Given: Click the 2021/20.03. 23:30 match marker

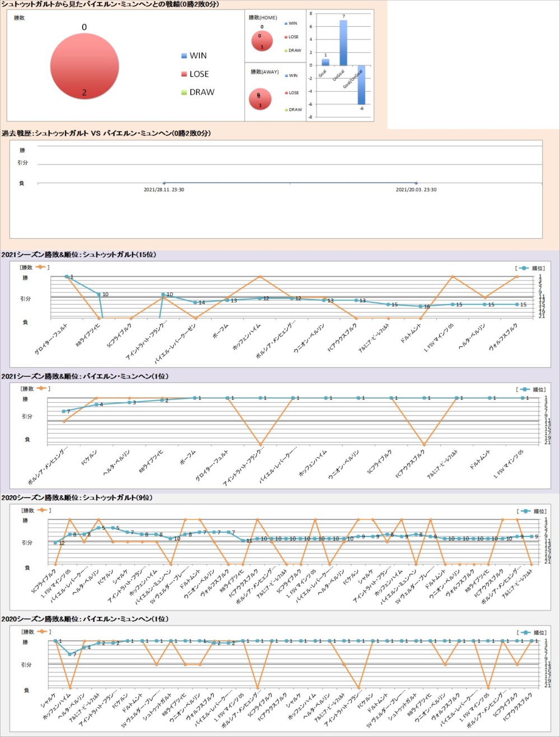Looking at the screenshot, I should (416, 183).
